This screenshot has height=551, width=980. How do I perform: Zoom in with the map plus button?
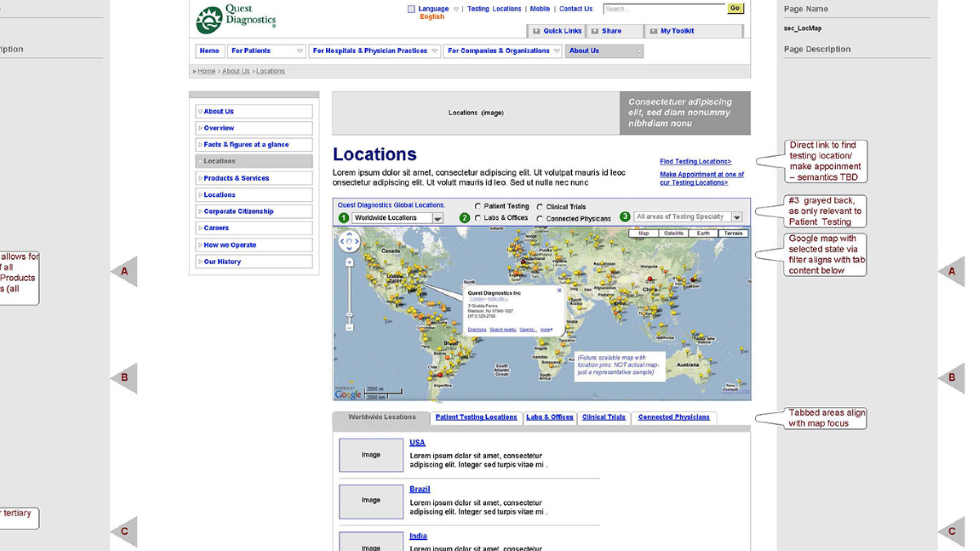pos(349,263)
